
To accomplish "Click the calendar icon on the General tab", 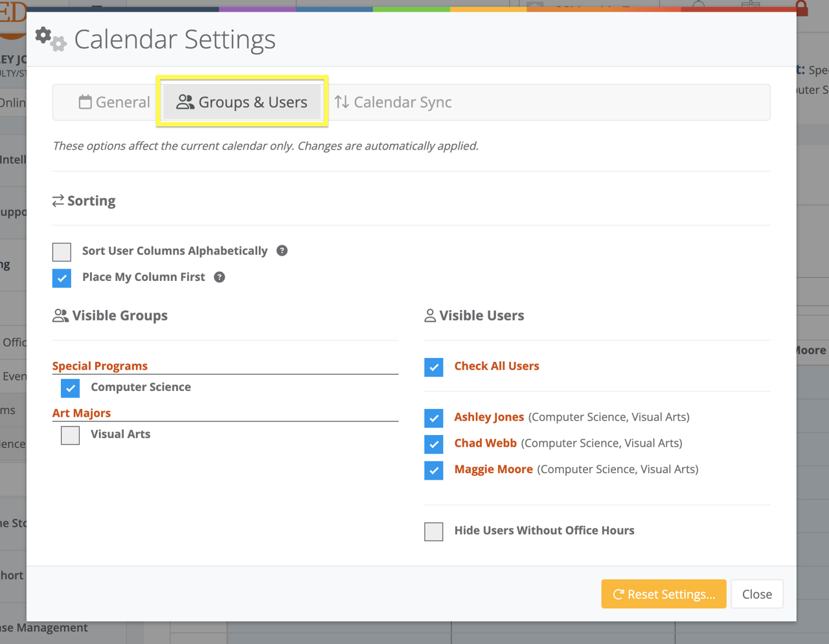I will [84, 102].
